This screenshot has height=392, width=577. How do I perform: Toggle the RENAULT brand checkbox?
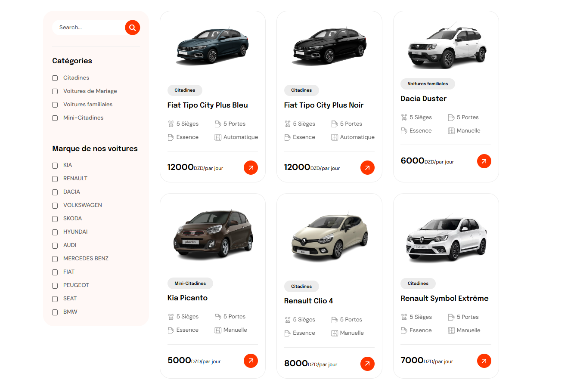coord(55,179)
